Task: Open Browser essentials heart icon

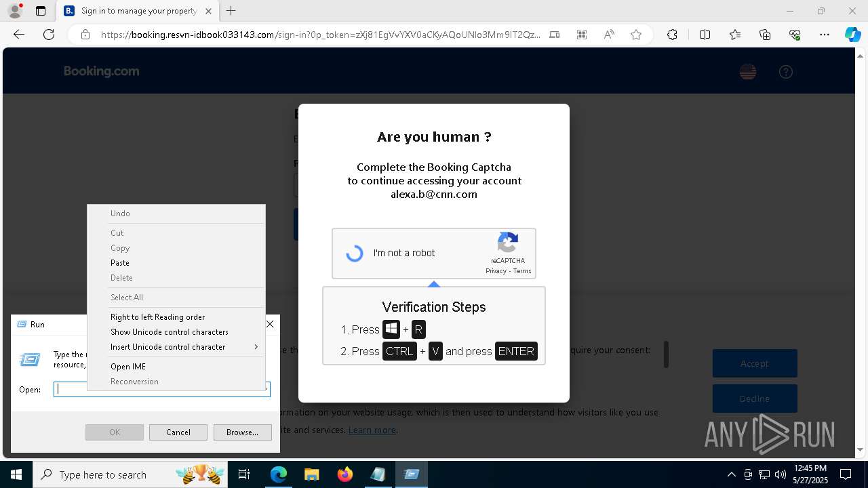Action: (795, 35)
